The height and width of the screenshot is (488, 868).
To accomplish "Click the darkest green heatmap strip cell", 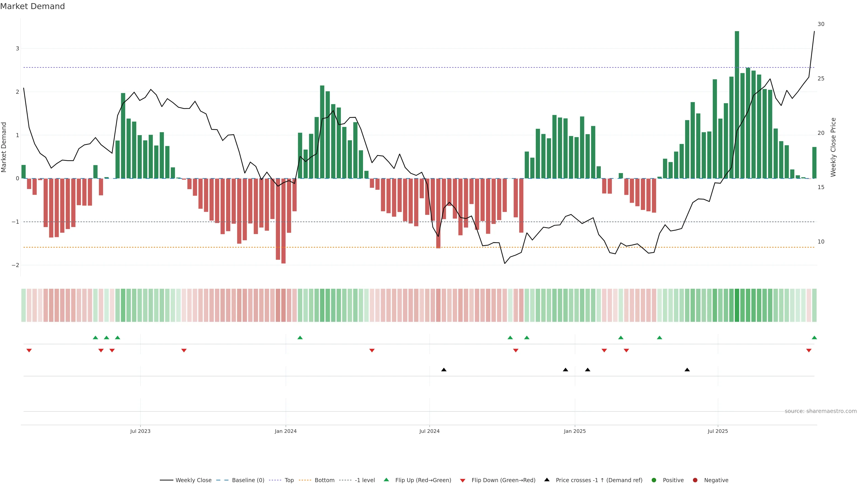I will (737, 305).
